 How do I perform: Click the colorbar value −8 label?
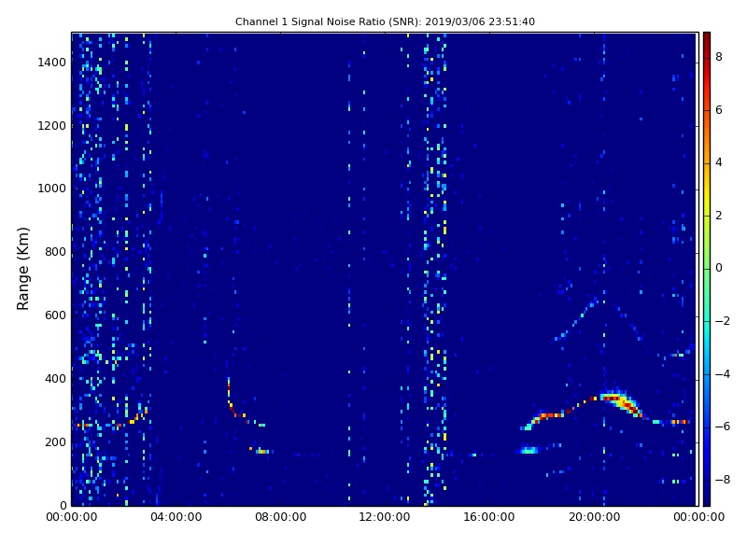click(x=723, y=480)
